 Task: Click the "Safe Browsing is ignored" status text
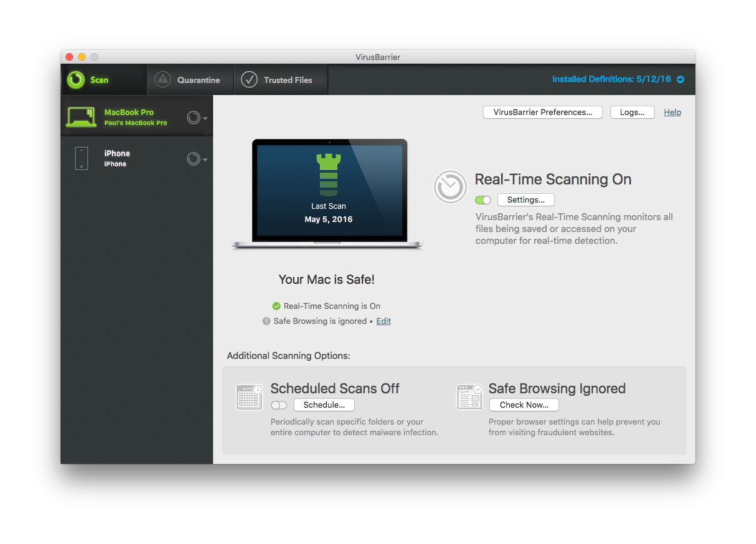[x=320, y=321]
